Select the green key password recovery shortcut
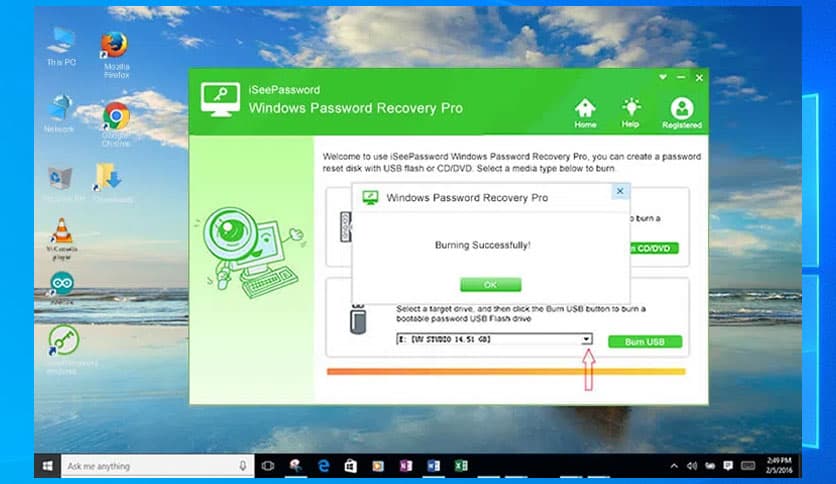This screenshot has height=484, width=836. click(x=63, y=349)
